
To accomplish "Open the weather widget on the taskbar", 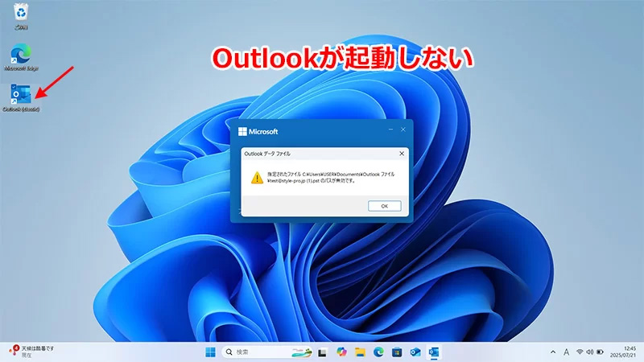I will coord(32,352).
